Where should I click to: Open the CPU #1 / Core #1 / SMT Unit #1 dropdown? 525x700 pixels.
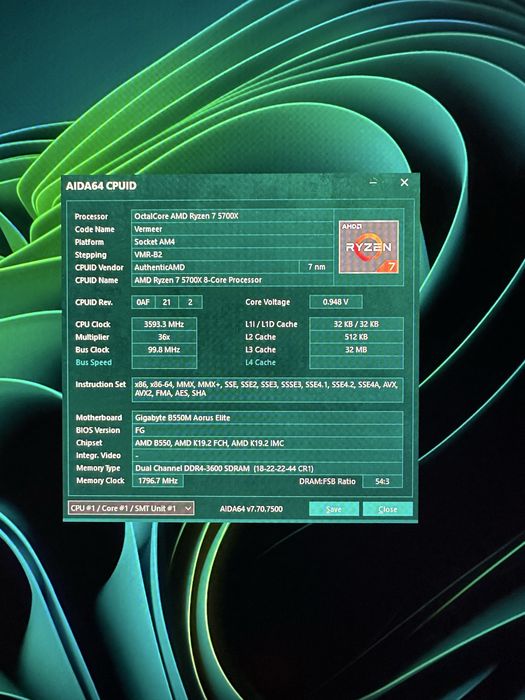coord(131,508)
